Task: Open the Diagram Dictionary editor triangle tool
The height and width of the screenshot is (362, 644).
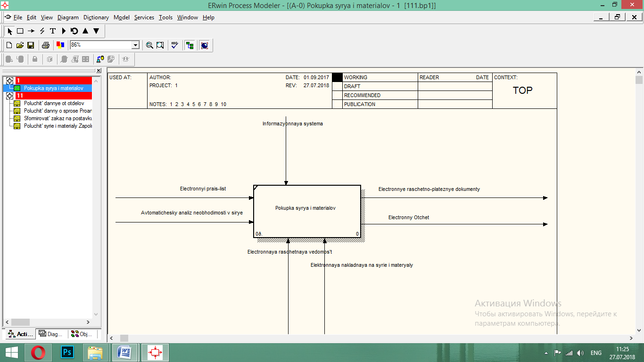Action: click(x=64, y=31)
